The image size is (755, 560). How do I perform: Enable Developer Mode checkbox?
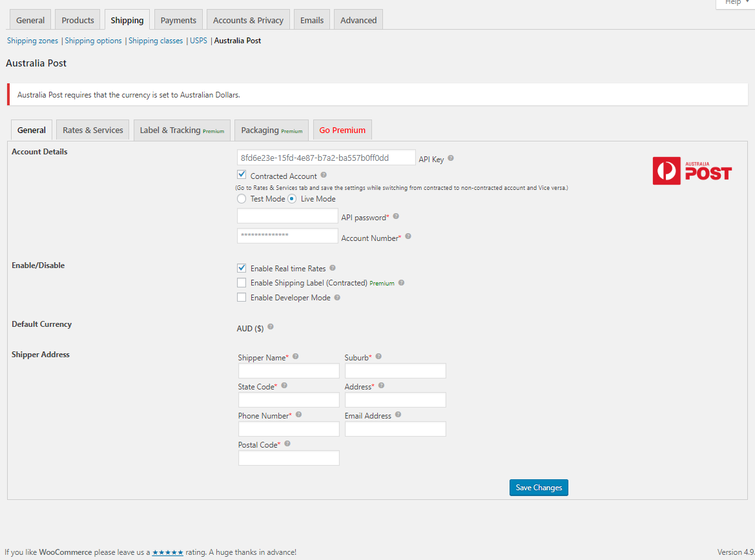tap(242, 298)
